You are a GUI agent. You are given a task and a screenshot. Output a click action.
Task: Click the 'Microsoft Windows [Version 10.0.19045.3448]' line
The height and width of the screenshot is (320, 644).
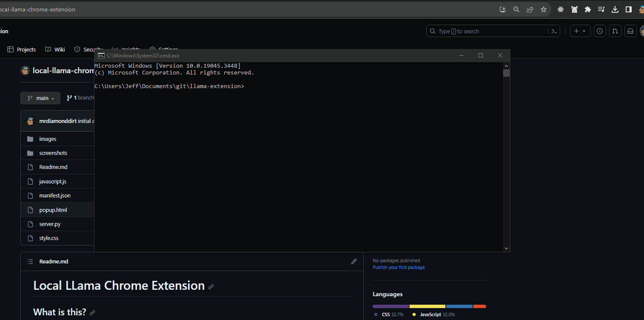point(168,66)
